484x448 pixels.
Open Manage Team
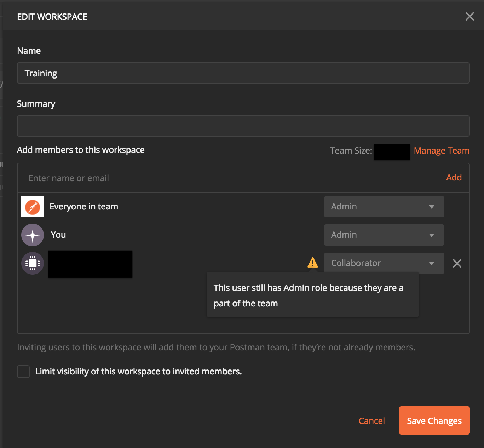441,150
